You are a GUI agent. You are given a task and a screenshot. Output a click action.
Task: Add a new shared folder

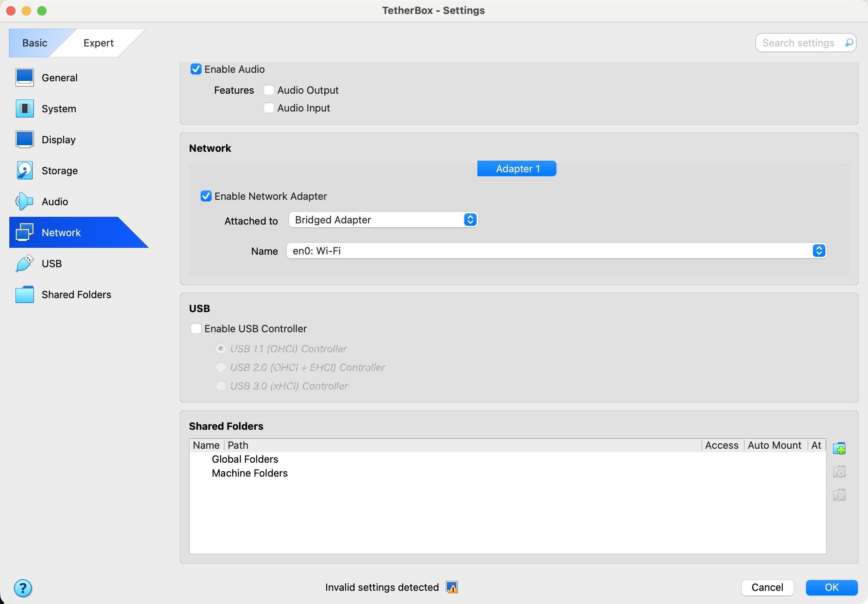[839, 448]
